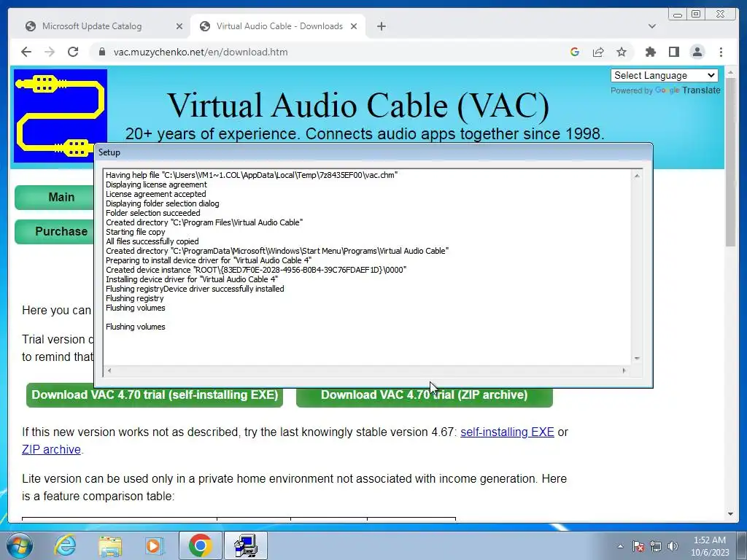Screen dimensions: 747x560
Task: Open the Windows Start button
Action: click(x=18, y=545)
